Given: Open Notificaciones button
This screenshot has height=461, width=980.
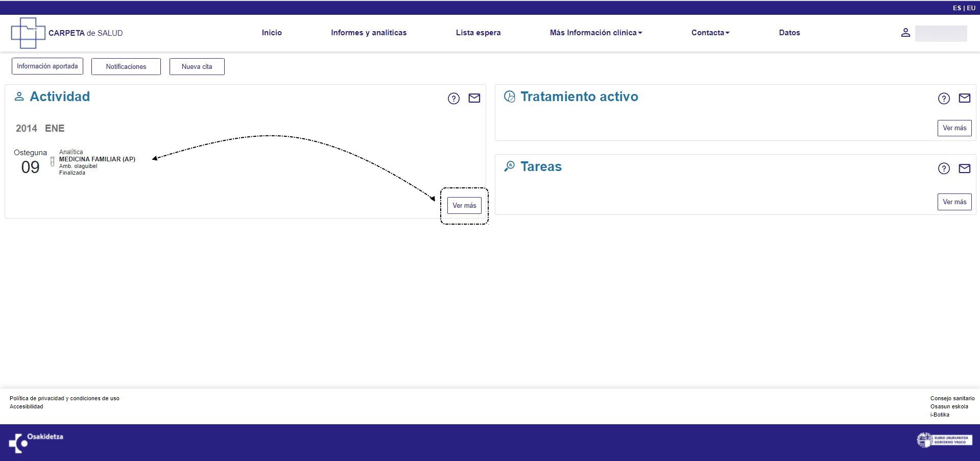Looking at the screenshot, I should tap(126, 66).
